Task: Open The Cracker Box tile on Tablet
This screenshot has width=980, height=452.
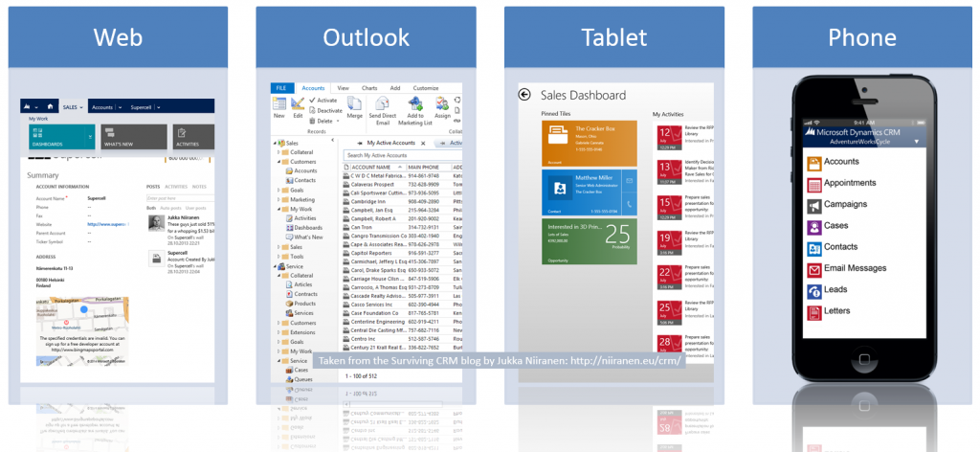Action: click(x=590, y=144)
